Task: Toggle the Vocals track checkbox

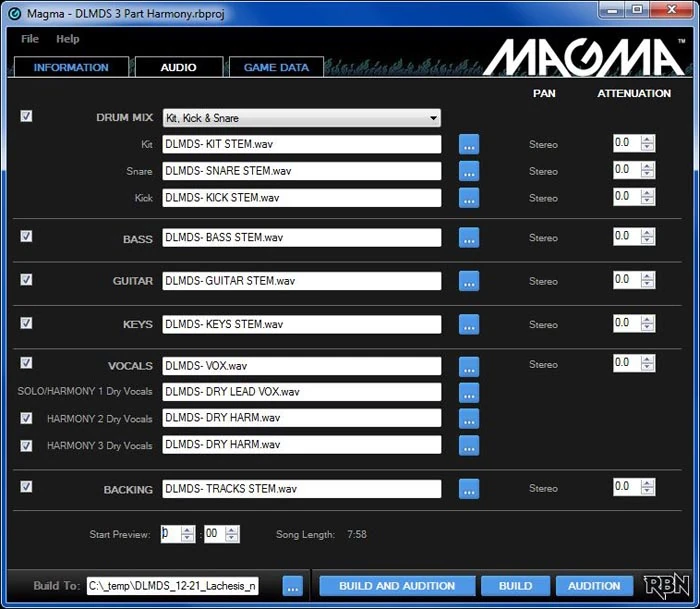Action: [26, 363]
